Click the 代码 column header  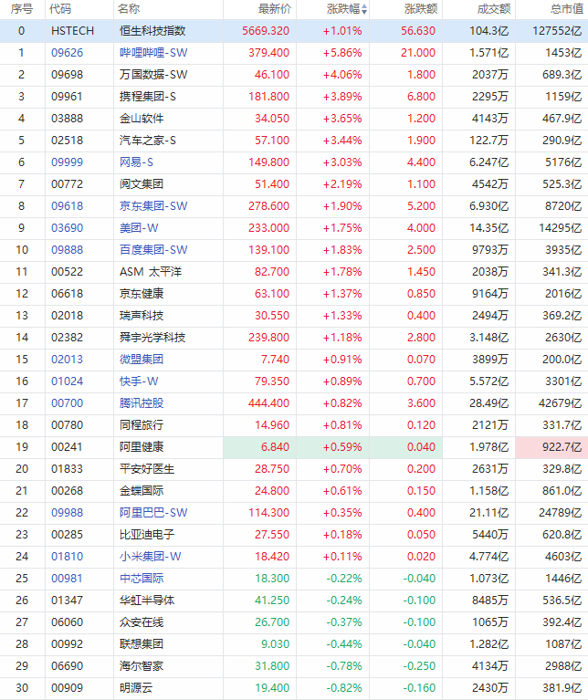[x=60, y=9]
